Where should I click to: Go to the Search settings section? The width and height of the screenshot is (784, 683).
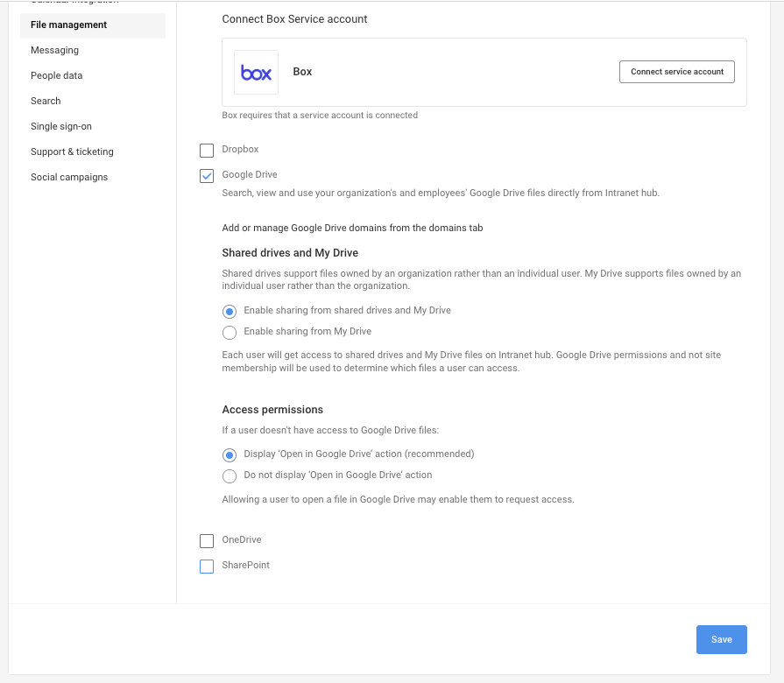[x=46, y=101]
